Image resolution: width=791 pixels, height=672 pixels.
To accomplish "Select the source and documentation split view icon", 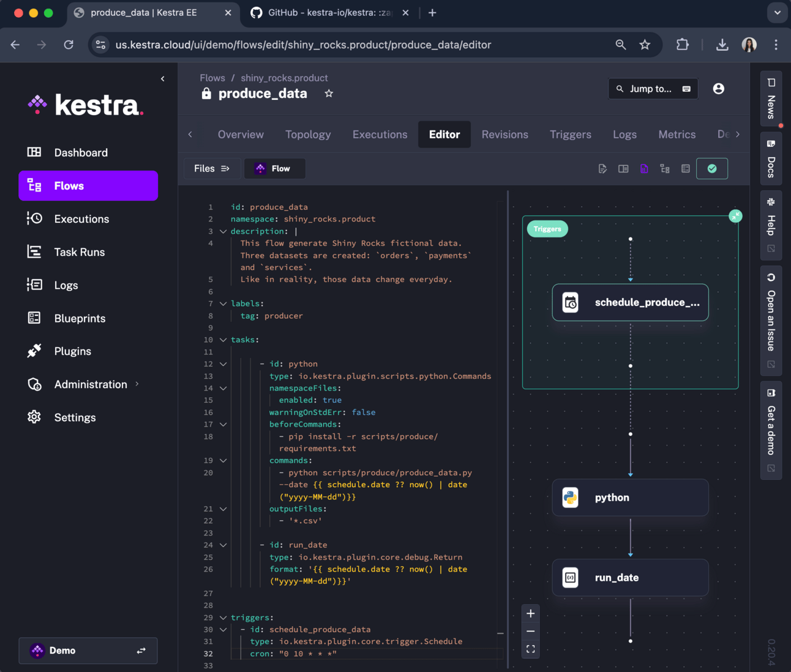I will (623, 168).
